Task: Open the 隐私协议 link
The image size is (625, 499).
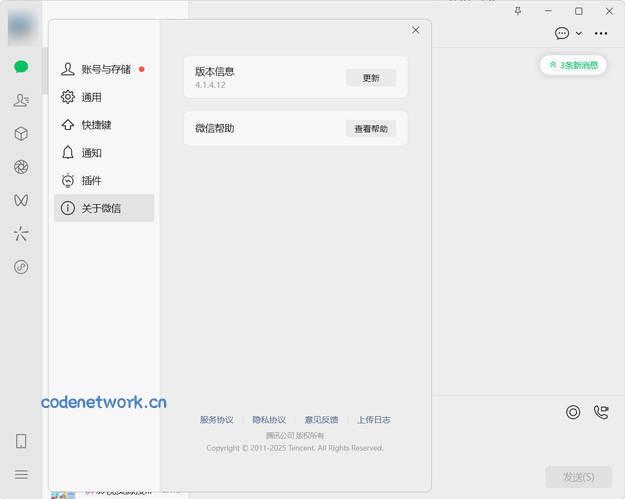Action: (269, 420)
